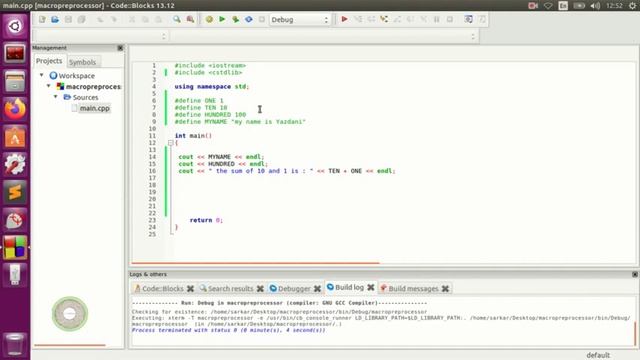
Task: Click the Step into debugger icon
Action: tap(384, 19)
